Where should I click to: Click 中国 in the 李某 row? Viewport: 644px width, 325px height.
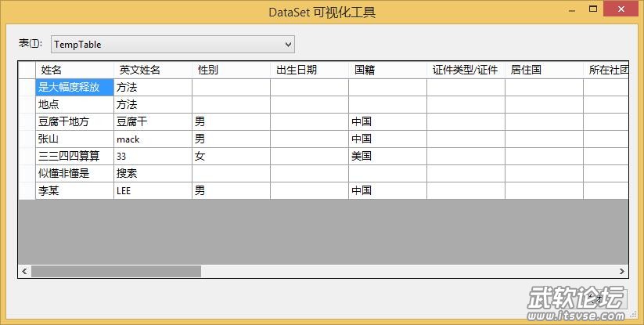click(387, 191)
